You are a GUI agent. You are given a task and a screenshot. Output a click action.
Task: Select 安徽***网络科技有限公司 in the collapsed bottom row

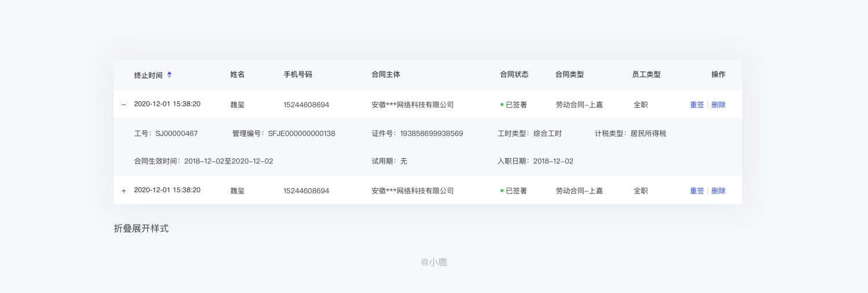point(413,191)
